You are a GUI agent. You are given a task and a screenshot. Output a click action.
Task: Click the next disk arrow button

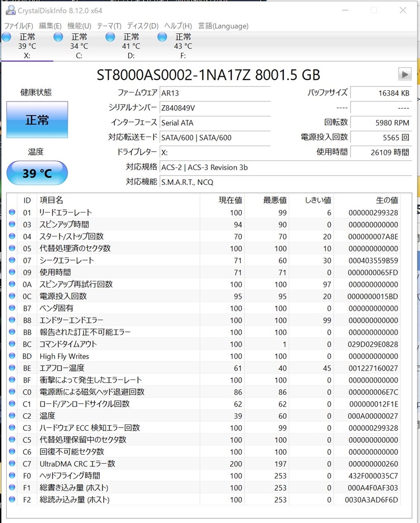tap(405, 74)
